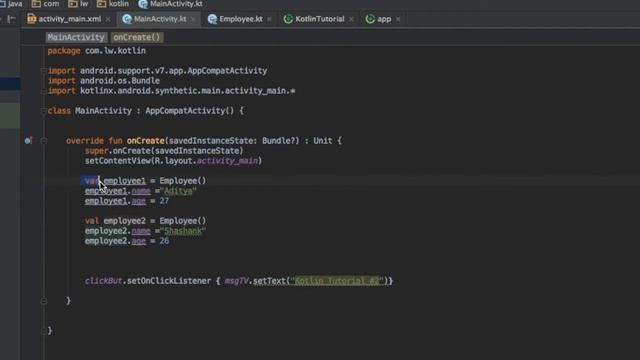Close the MainActivity.kt tab
The width and height of the screenshot is (640, 360).
[x=193, y=19]
